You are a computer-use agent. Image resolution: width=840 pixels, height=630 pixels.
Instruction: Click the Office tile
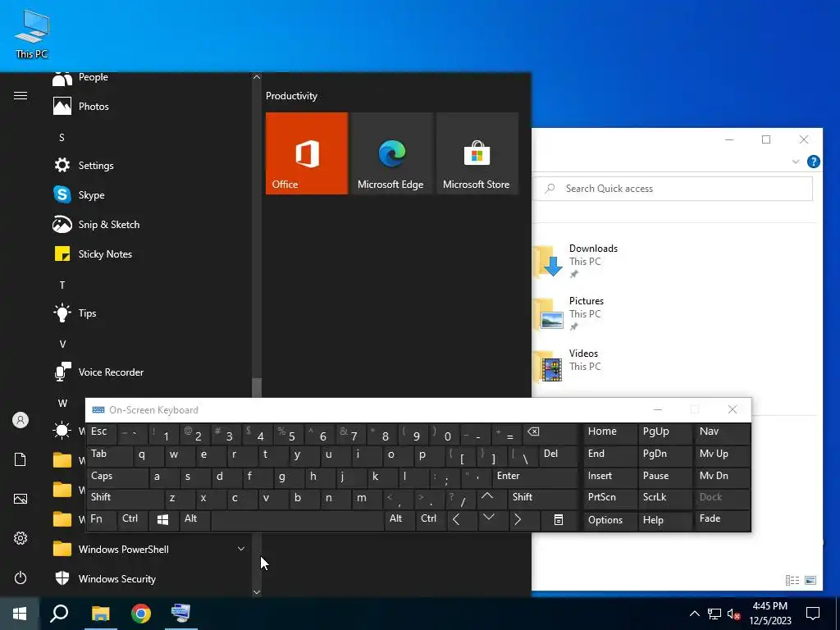pyautogui.click(x=307, y=153)
